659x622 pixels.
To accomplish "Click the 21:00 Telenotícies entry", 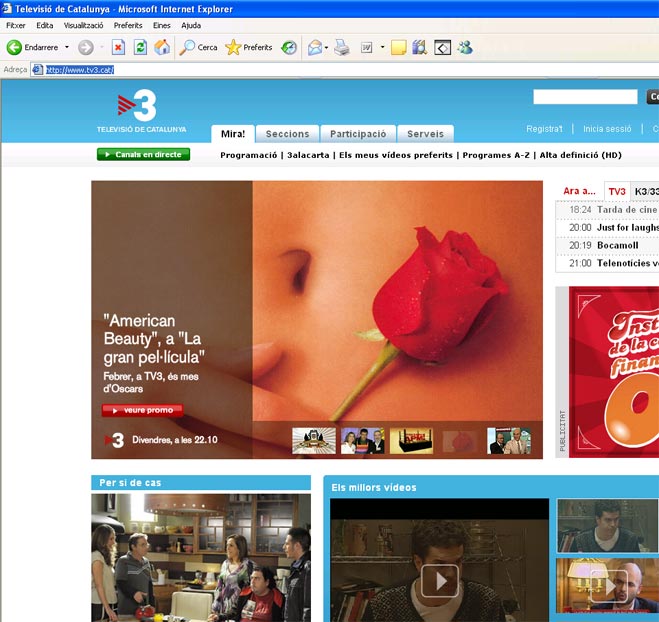I will click(607, 263).
